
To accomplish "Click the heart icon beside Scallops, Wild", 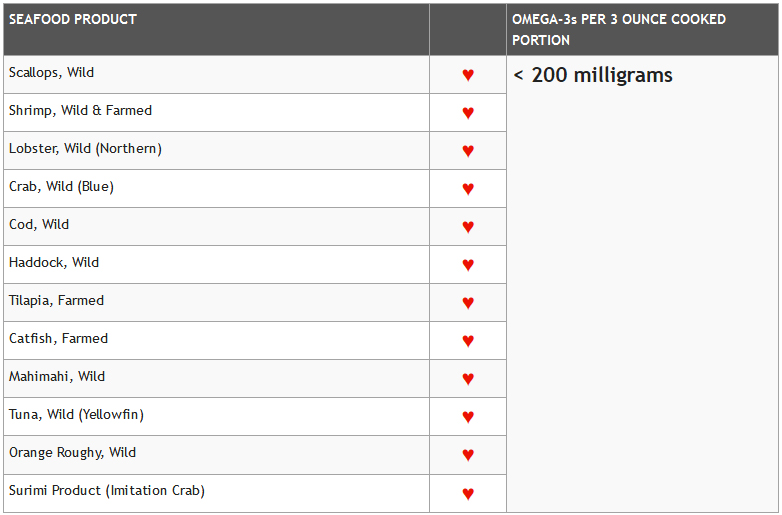I will point(468,75).
